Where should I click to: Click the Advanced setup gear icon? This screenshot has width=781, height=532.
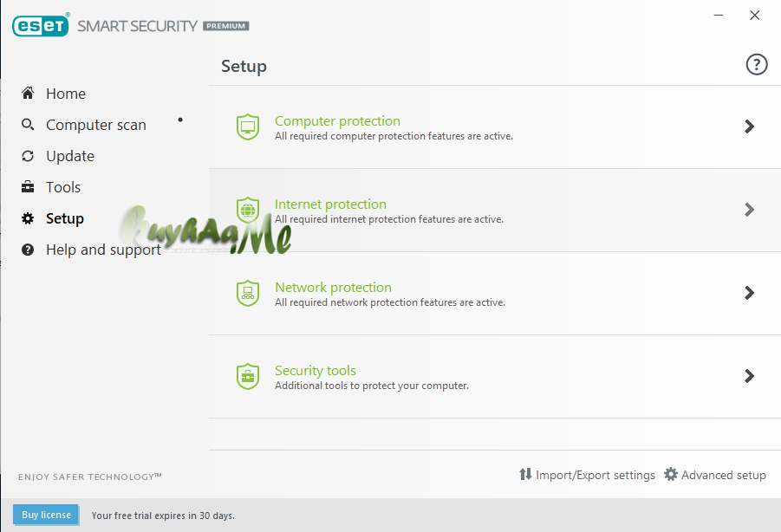click(671, 475)
